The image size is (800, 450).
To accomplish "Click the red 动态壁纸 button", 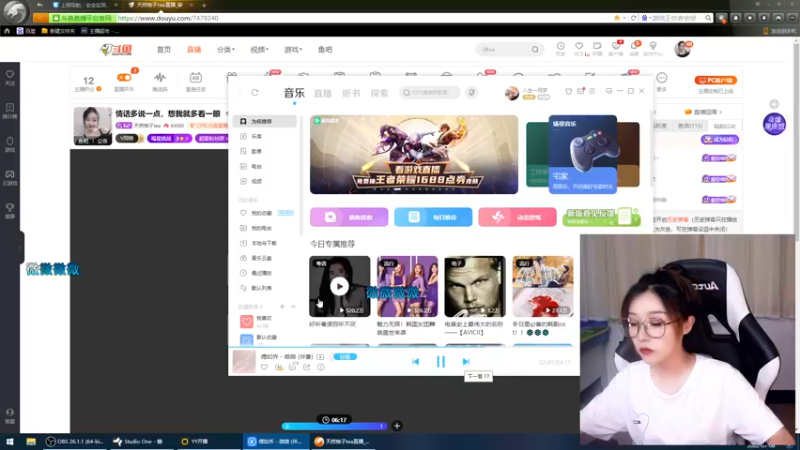I will pos(517,217).
